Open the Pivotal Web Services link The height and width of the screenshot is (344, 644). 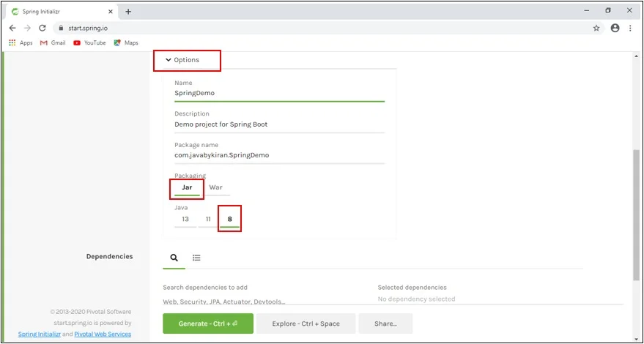click(103, 334)
